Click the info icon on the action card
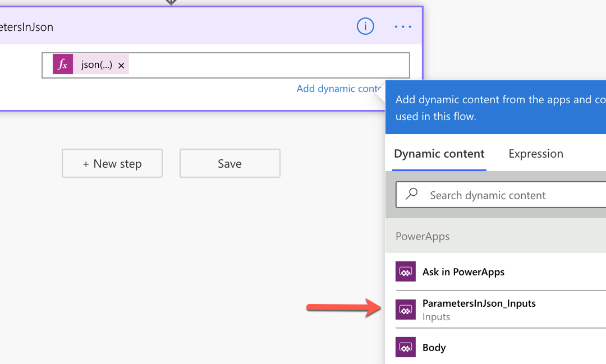606x364 pixels. [x=365, y=26]
